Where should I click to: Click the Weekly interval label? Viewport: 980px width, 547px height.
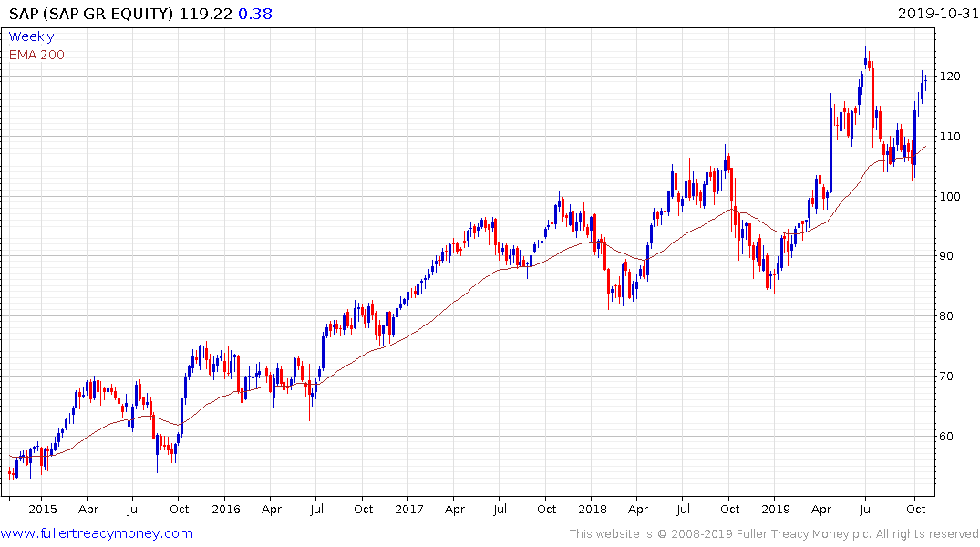pyautogui.click(x=31, y=36)
